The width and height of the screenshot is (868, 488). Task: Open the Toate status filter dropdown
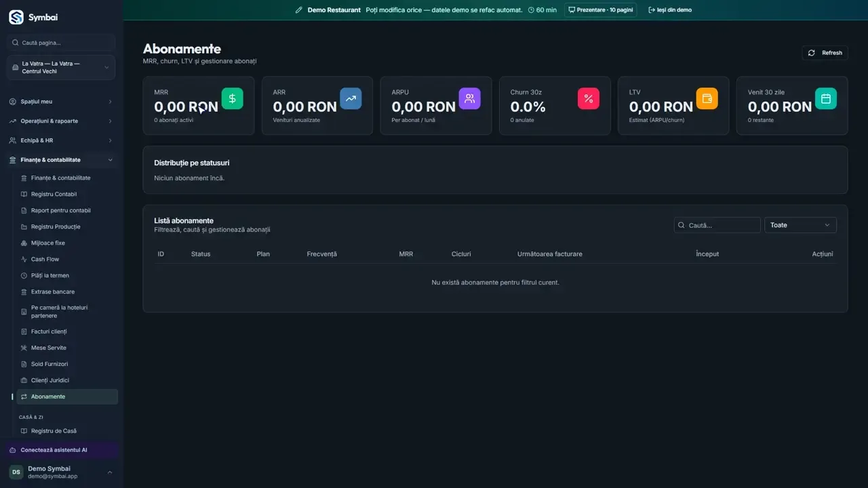coord(800,225)
